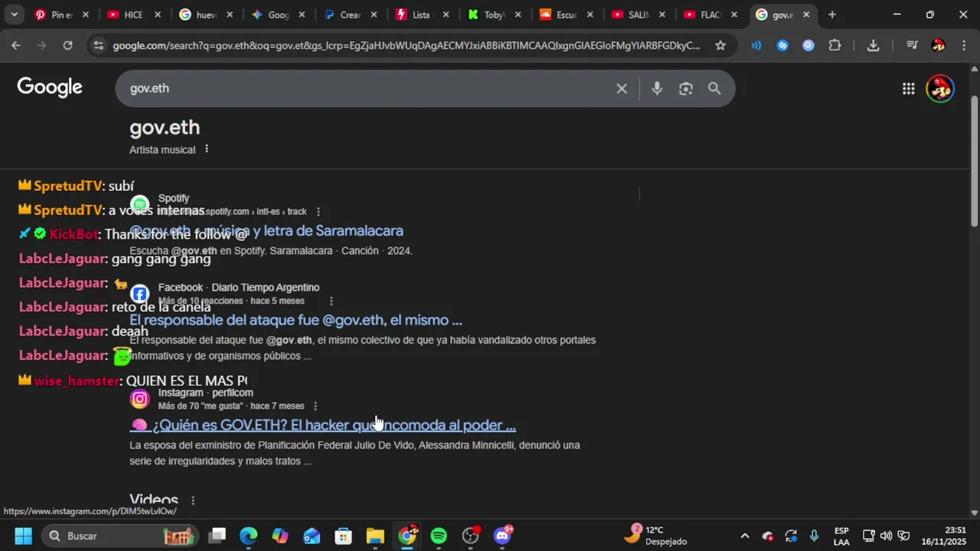Open Microsoft Store from the taskbar

click(343, 536)
